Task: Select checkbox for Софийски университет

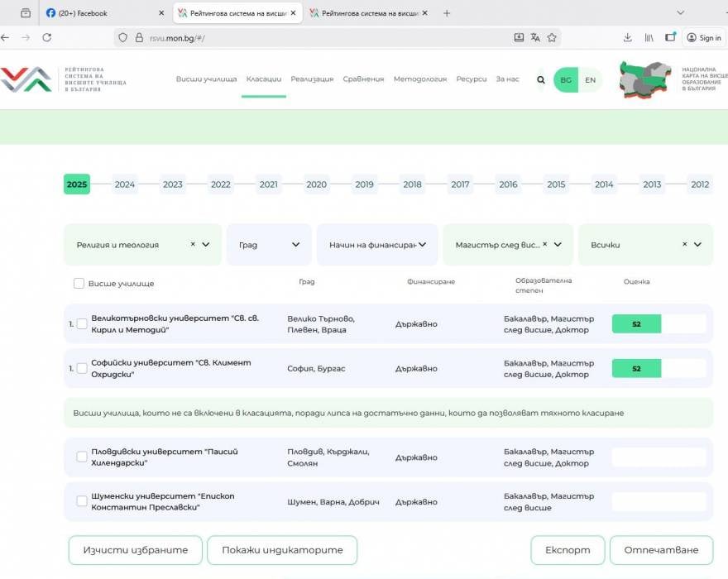Action: coord(82,369)
